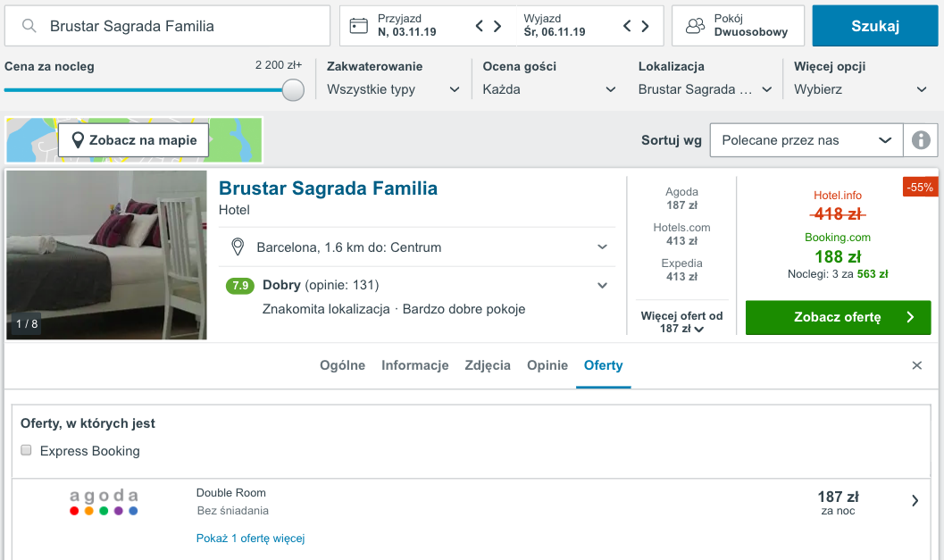
Task: Open sorting info icon
Action: 921,140
